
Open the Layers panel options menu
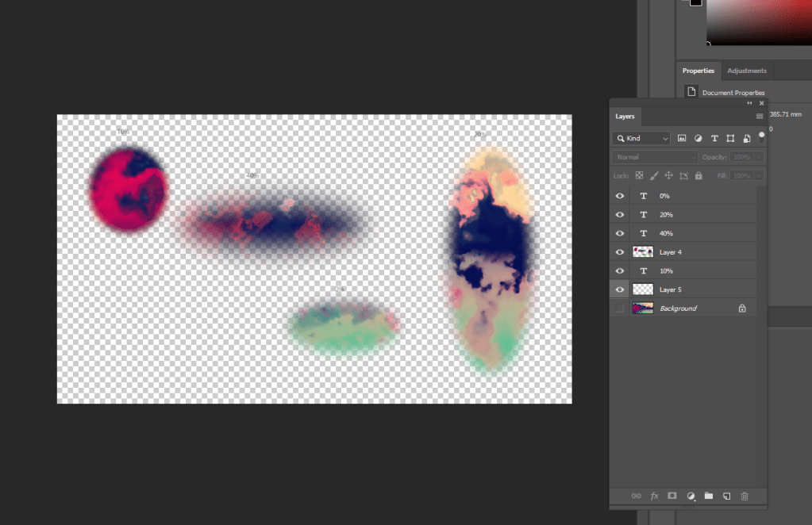point(759,117)
